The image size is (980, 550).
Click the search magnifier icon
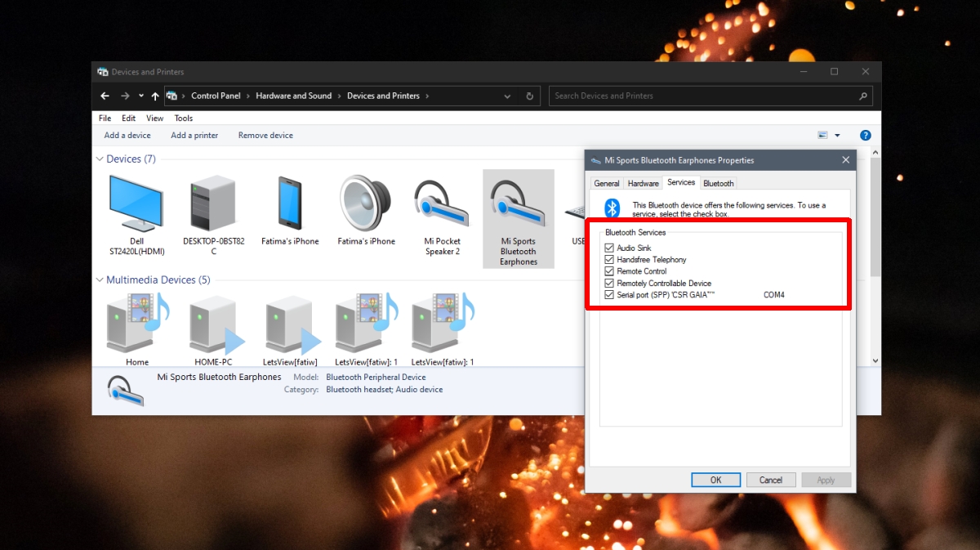pos(863,96)
